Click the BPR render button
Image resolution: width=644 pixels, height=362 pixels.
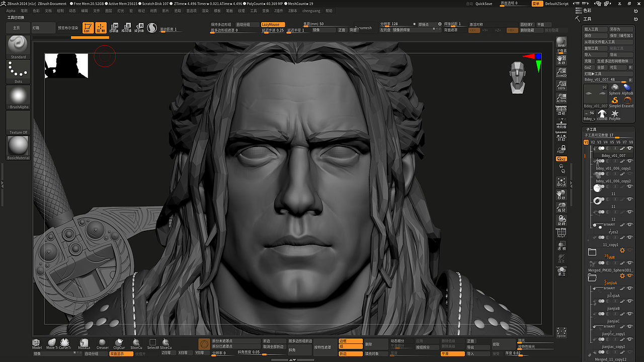click(x=561, y=43)
